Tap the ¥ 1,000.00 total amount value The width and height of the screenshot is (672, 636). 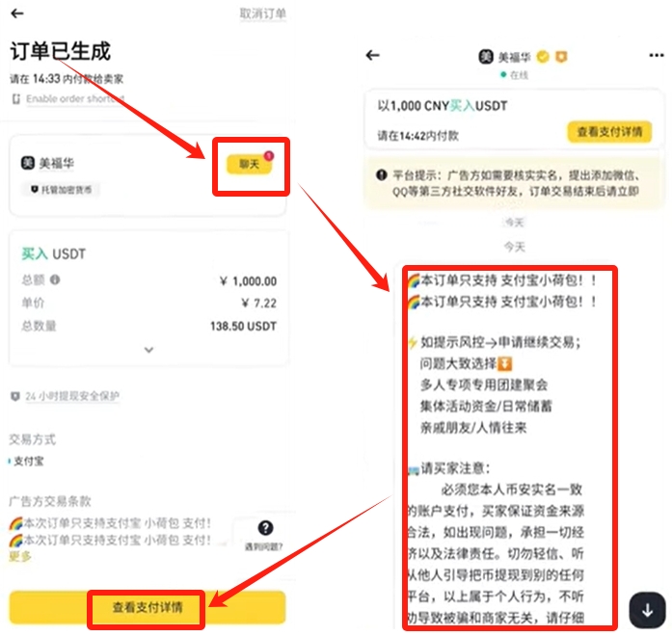248,281
